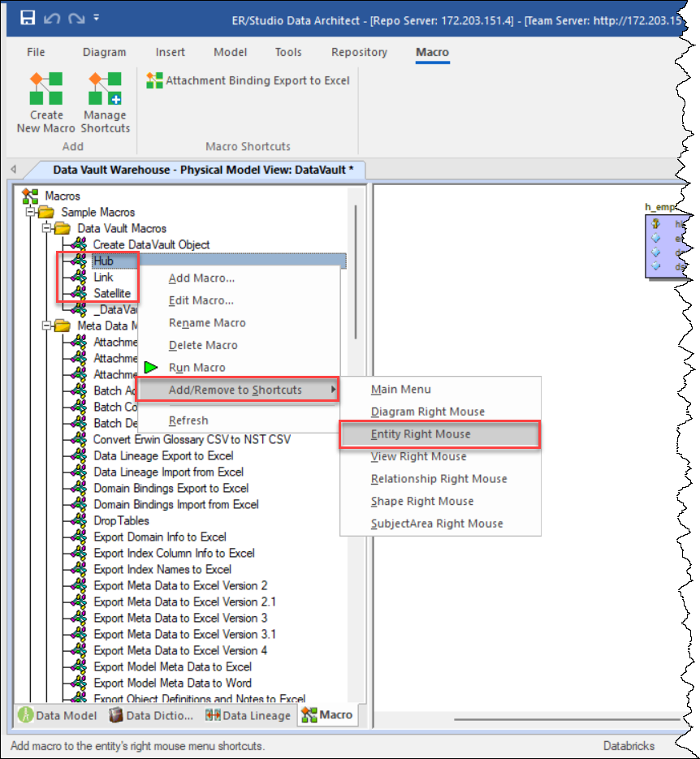Click the Manage Shortcuts icon
This screenshot has height=759, width=700.
pyautogui.click(x=105, y=88)
